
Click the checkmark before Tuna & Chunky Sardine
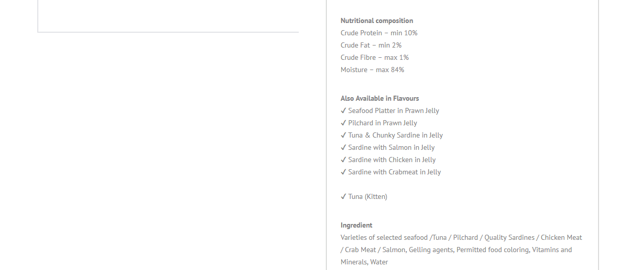[343, 135]
